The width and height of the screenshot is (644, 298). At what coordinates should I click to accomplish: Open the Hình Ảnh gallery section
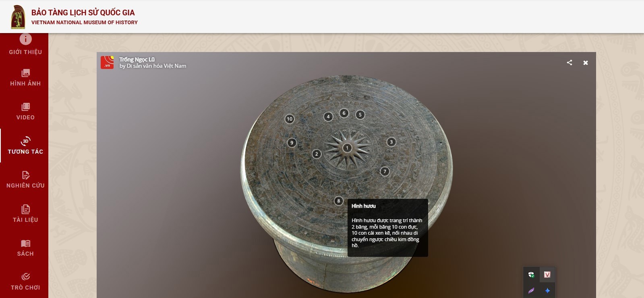[25, 78]
